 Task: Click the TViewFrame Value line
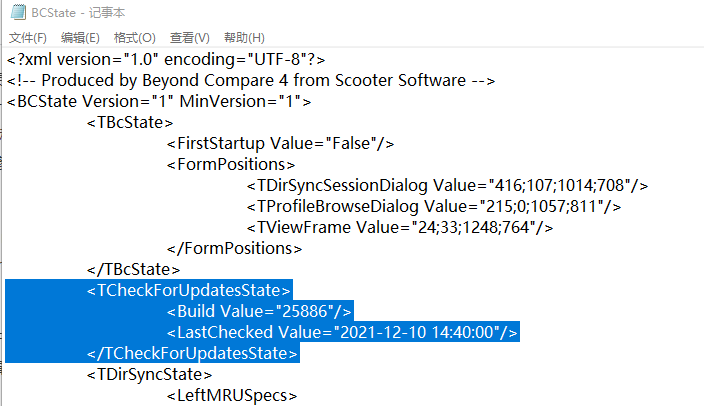[400, 228]
